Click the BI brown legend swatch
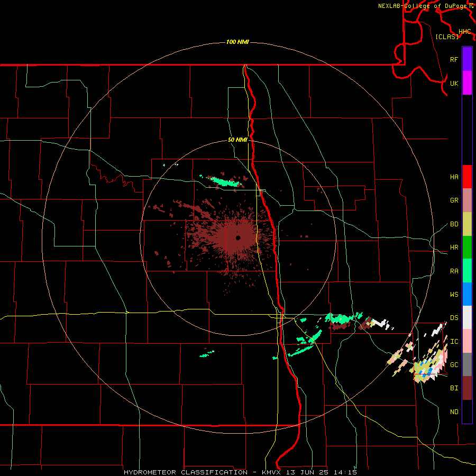The image size is (476, 476). [467, 388]
